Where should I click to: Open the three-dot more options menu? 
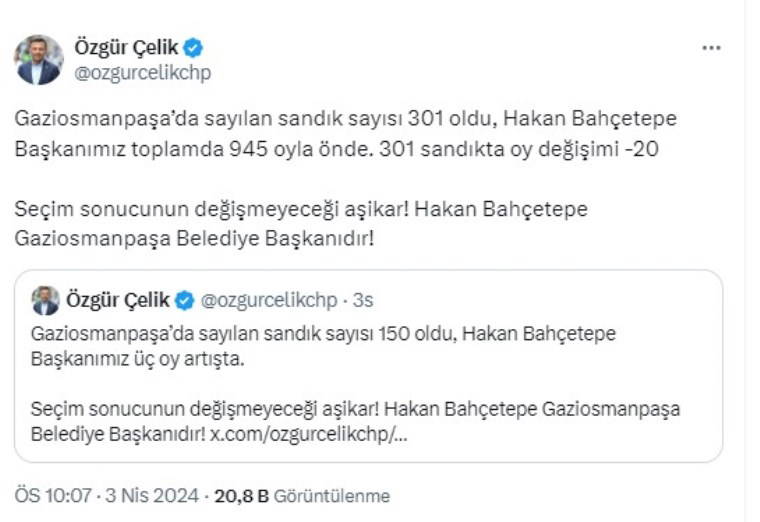pyautogui.click(x=711, y=47)
